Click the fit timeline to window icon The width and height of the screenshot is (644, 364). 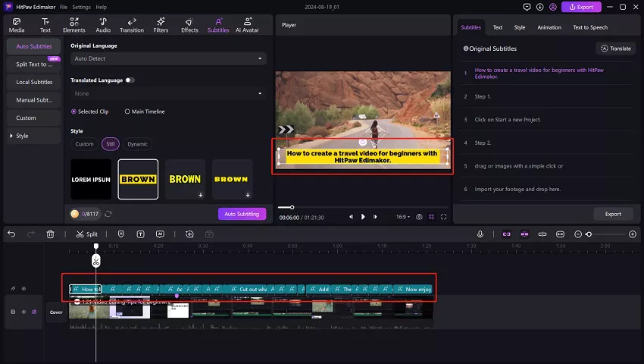coord(560,234)
